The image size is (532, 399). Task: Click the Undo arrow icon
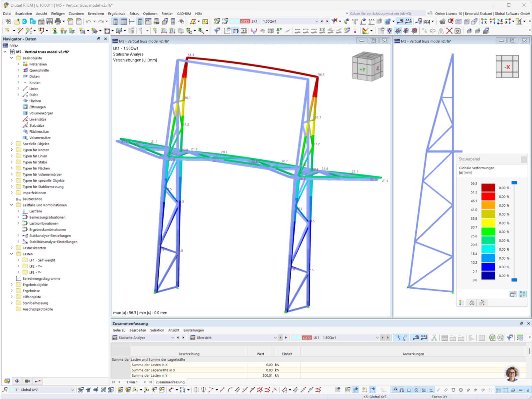[88, 21]
